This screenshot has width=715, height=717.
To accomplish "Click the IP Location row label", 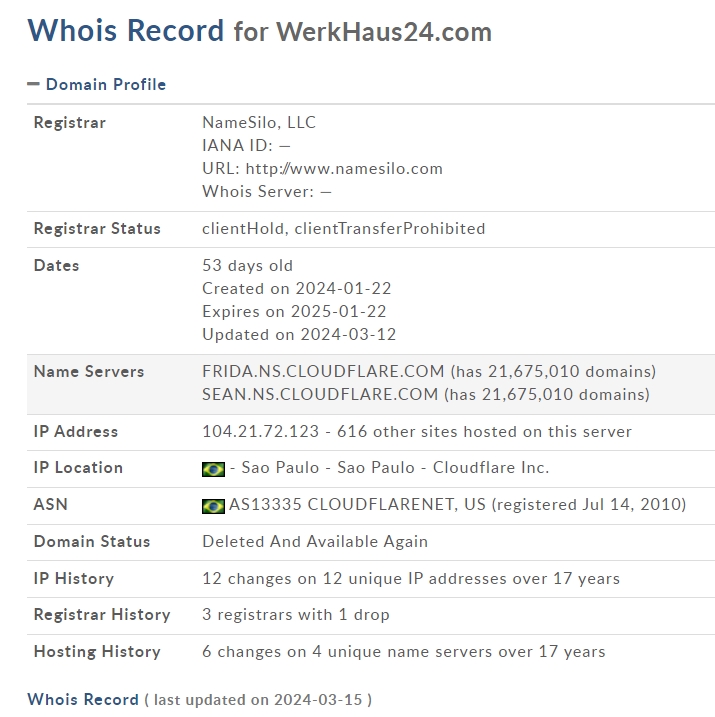I will (x=78, y=467).
